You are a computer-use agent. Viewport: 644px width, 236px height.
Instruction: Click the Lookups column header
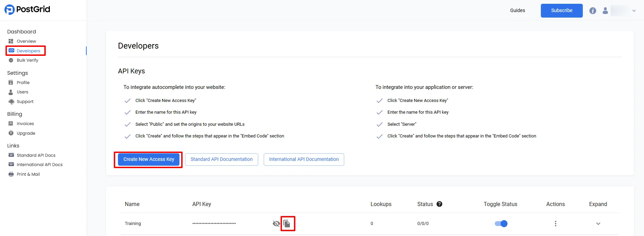coord(381,204)
